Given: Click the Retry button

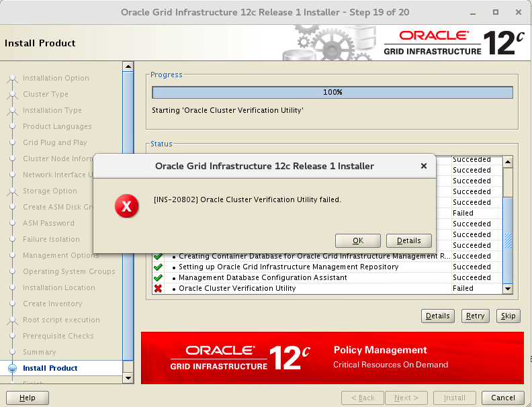Looking at the screenshot, I should point(475,316).
